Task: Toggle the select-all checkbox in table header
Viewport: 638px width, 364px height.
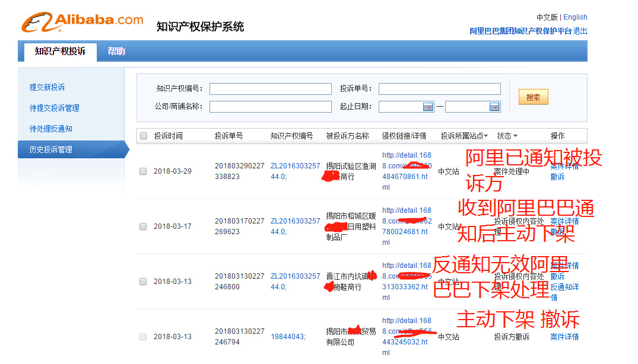Action: 143,136
